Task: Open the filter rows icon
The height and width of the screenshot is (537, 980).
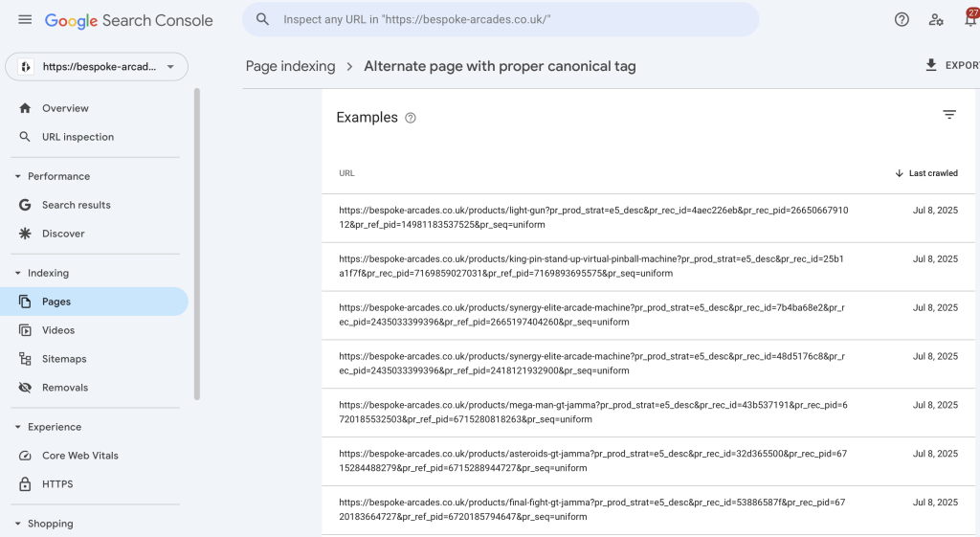Action: 949,115
